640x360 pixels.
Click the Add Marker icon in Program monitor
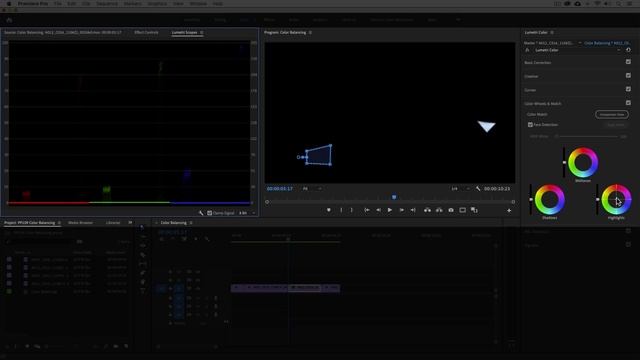(329, 210)
